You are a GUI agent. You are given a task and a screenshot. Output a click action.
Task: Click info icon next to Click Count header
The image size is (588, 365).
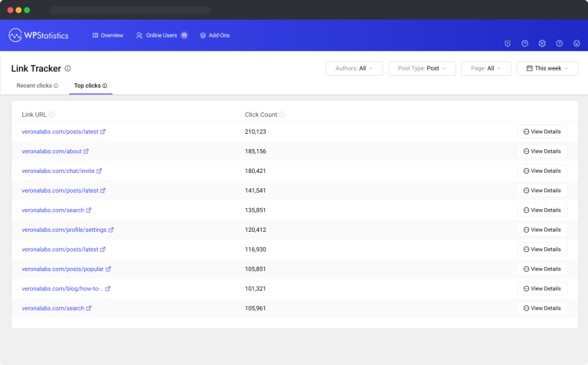pos(282,115)
